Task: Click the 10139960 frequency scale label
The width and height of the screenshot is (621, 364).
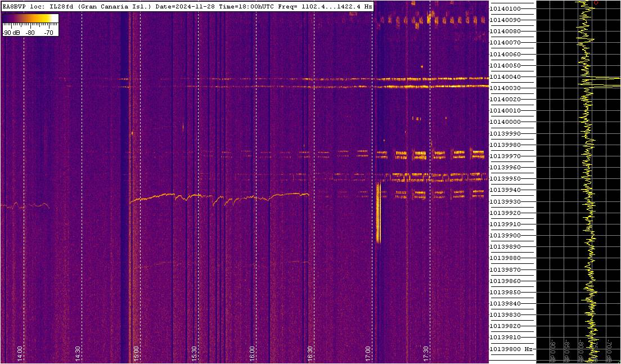Action: click(505, 168)
